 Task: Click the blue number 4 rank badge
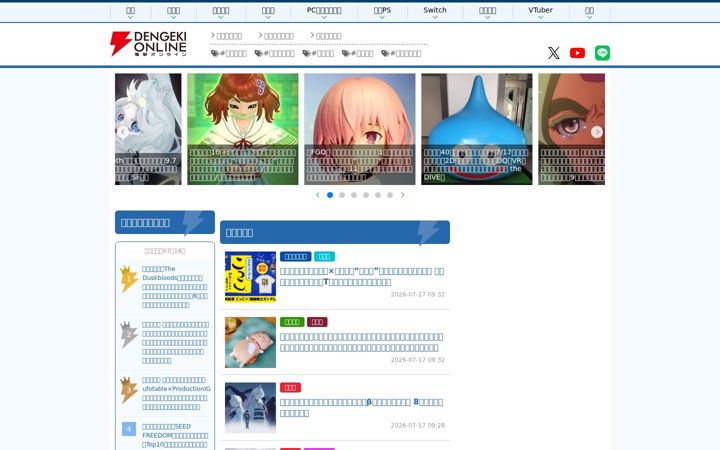tap(129, 429)
